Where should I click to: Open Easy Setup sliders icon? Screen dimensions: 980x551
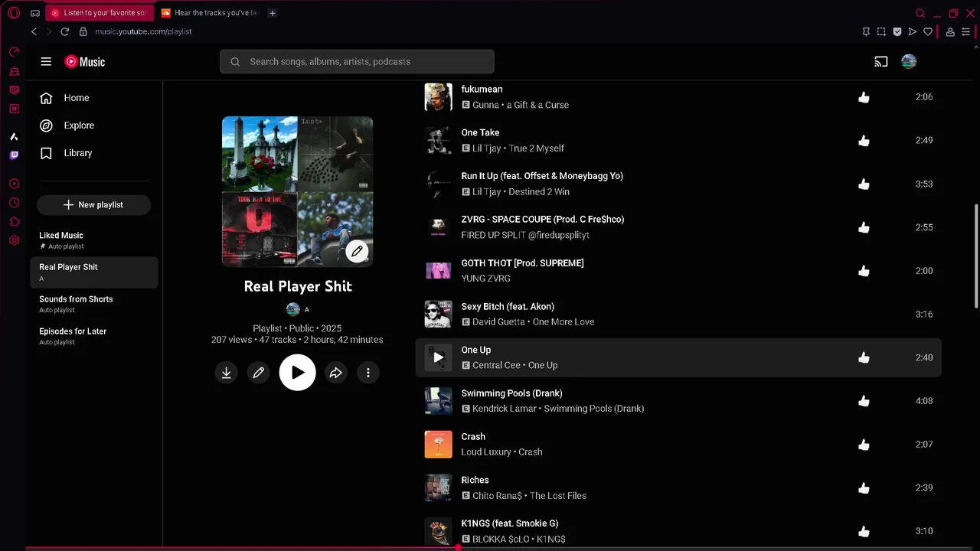coord(965,31)
